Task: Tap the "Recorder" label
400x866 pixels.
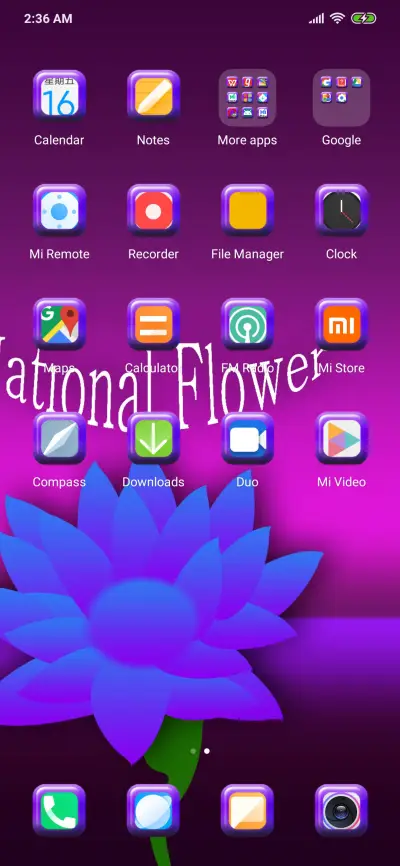Action: [x=154, y=254]
